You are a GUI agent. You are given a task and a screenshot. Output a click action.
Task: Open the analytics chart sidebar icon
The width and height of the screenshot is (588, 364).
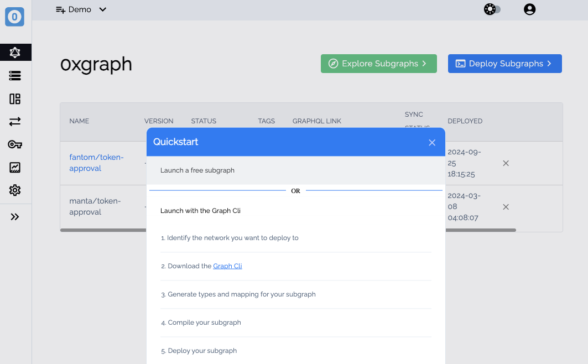click(x=15, y=167)
